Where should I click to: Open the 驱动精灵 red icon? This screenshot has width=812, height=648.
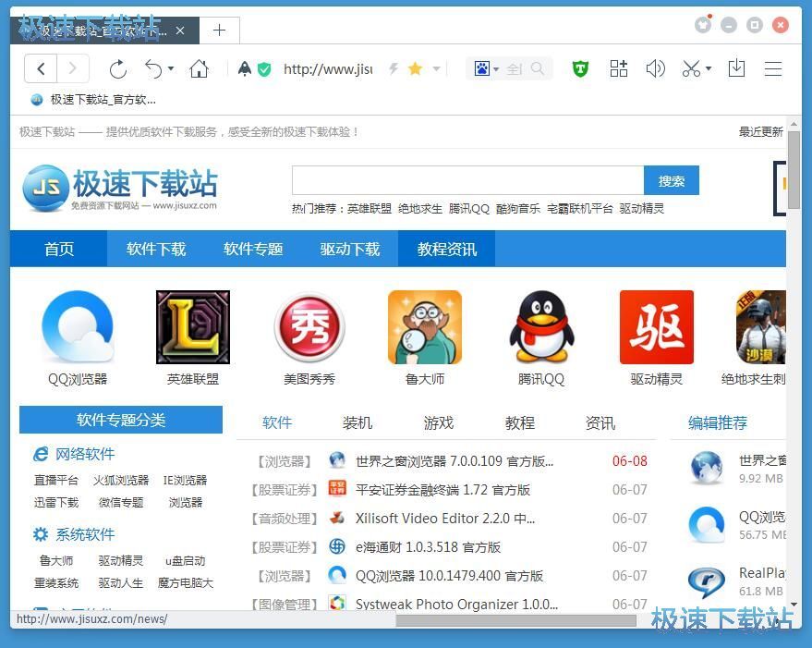657,326
